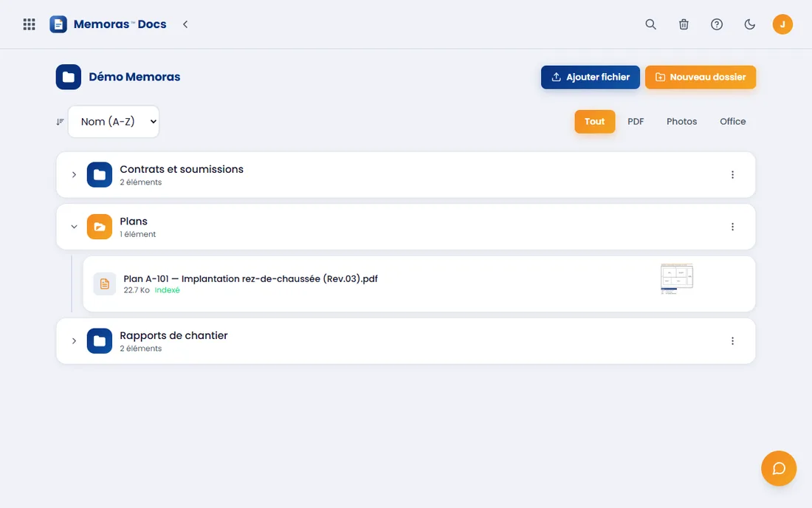This screenshot has height=508, width=812.
Task: Open the trash bin
Action: click(684, 24)
